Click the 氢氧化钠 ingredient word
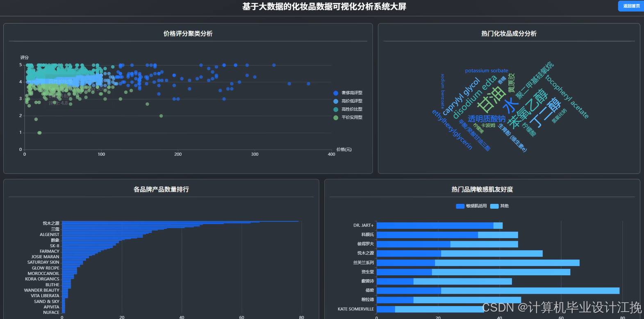Screen dimensions: 644x319 click(x=559, y=116)
